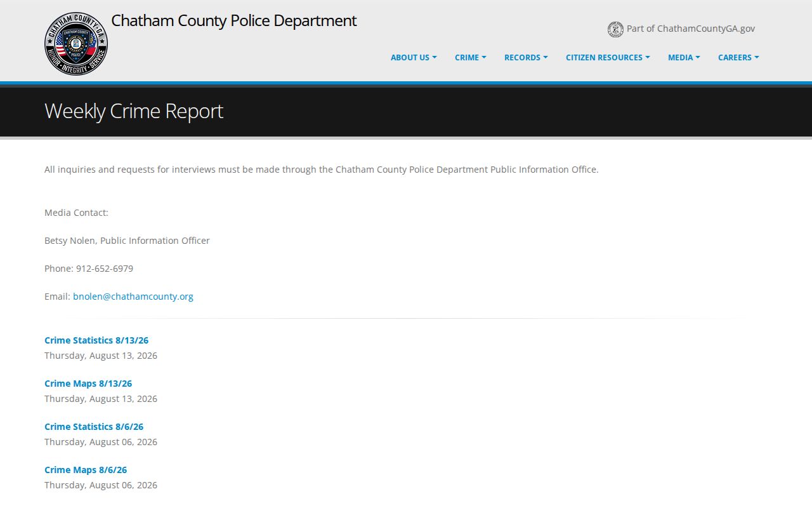The image size is (812, 508).
Task: Click the inquiries and interviews notice text
Action: (x=322, y=170)
